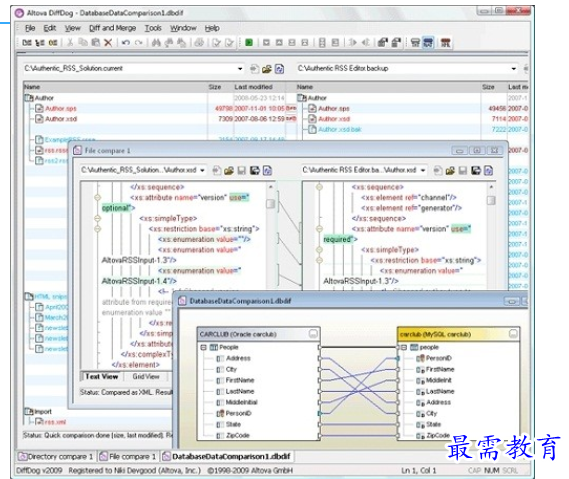This screenshot has width=569, height=479.
Task: Select FirstName column in Oracle People table
Action: pos(240,380)
